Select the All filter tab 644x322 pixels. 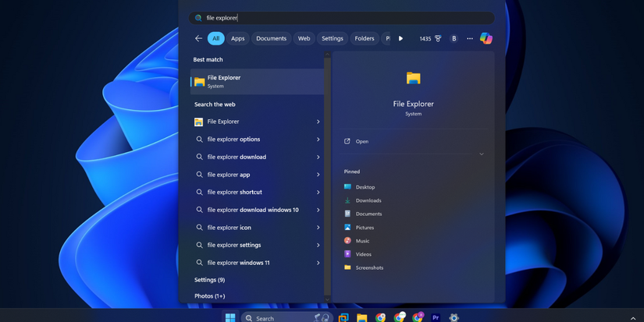215,38
